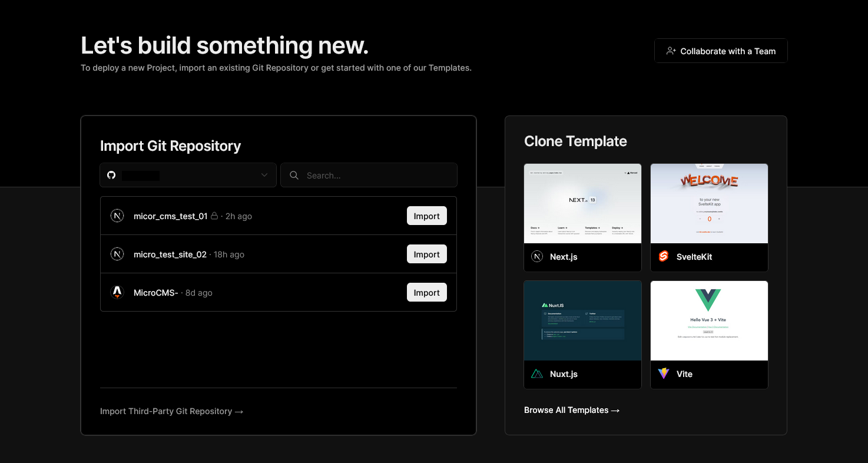Screen dimensions: 868x463
Task: Click the Vite logo in template card
Action: coord(664,374)
